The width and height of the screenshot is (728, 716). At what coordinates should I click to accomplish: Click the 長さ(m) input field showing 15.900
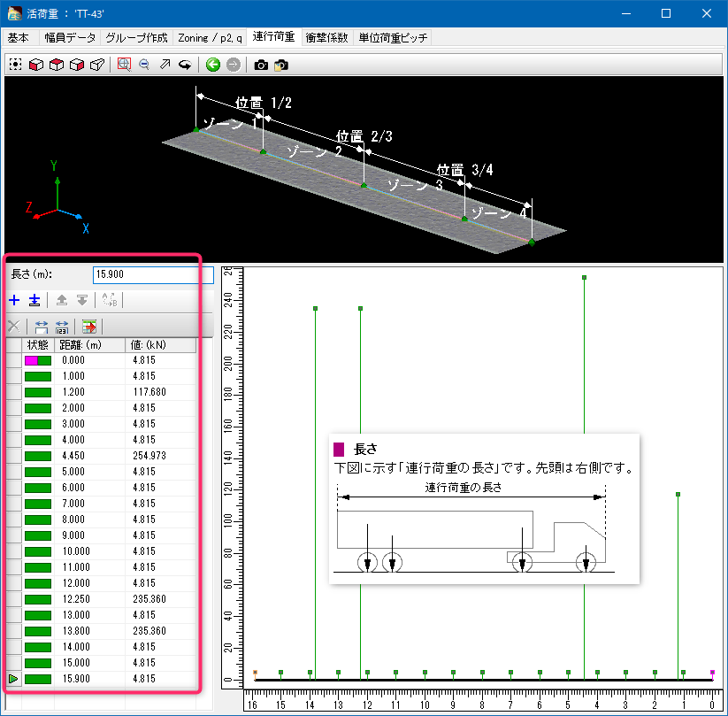pyautogui.click(x=152, y=274)
